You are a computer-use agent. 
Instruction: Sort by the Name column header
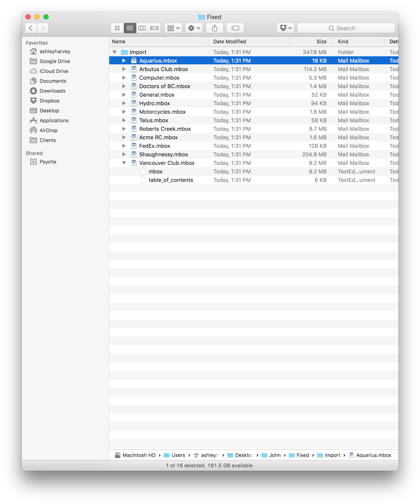click(x=159, y=41)
